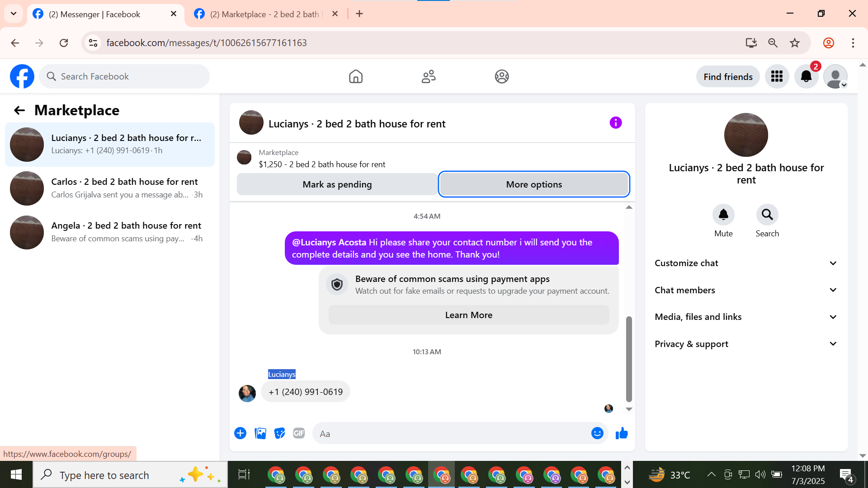The width and height of the screenshot is (868, 488).
Task: Attach a photo using image icon
Action: [260, 433]
